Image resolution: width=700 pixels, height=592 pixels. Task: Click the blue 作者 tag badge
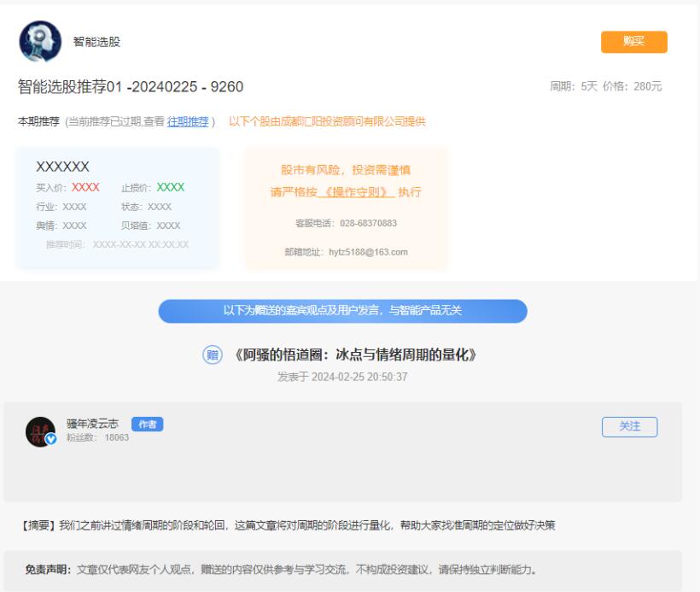[x=147, y=425]
